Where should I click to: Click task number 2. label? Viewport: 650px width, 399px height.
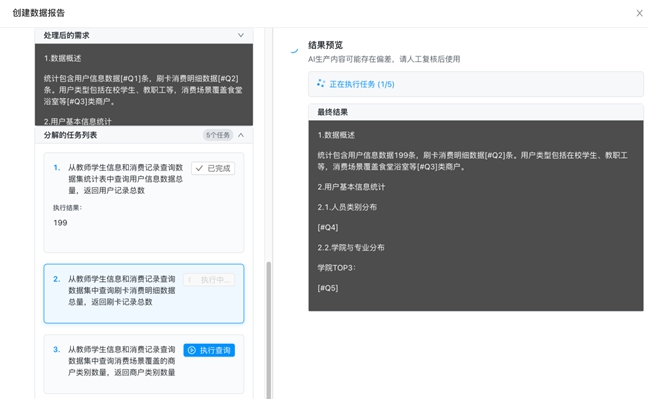click(x=57, y=279)
